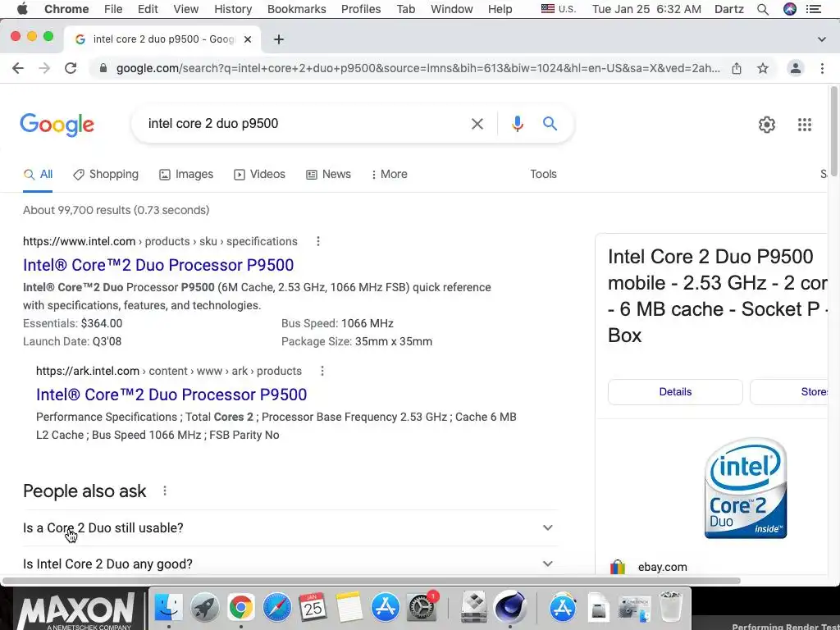This screenshot has height=630, width=840.
Task: Switch to Images results
Action: 186,174
